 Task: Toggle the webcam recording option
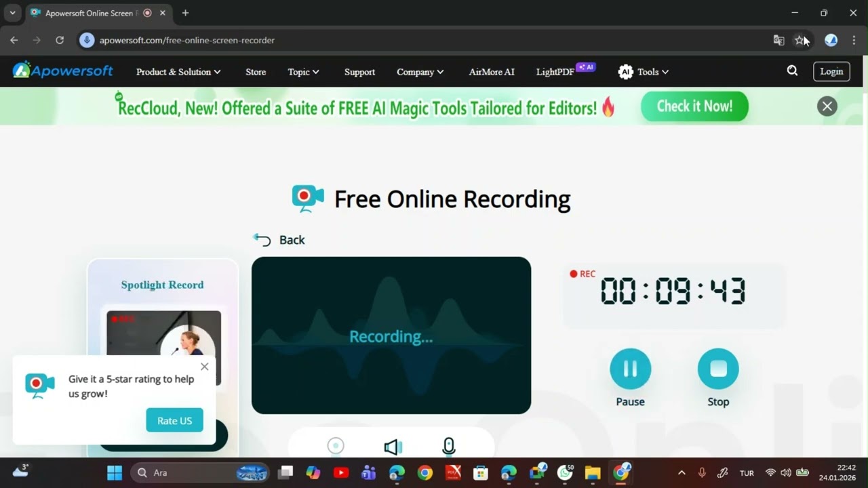[x=336, y=445]
